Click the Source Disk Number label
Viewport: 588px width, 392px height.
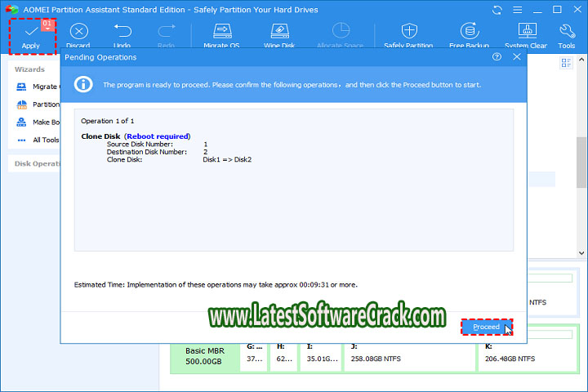[x=140, y=144]
